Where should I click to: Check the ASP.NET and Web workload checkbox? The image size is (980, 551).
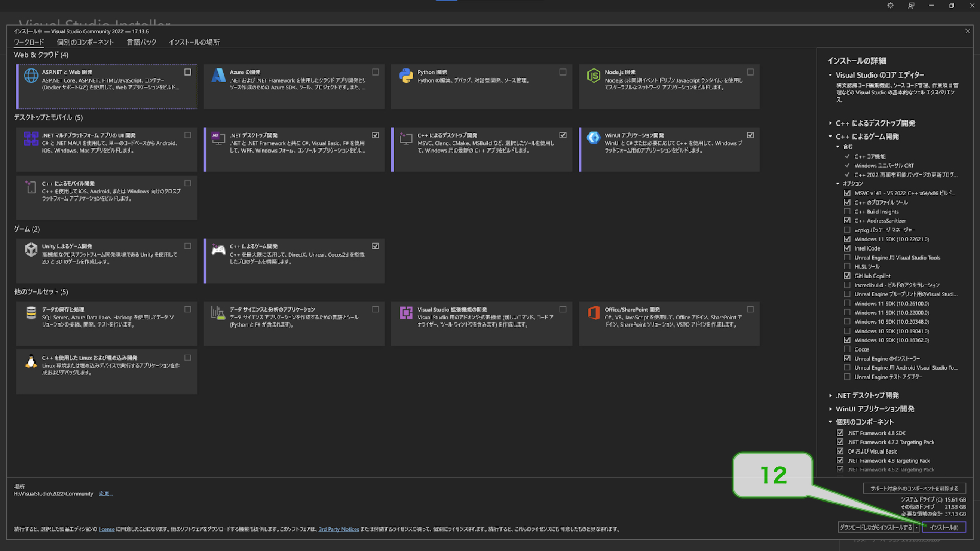188,72
